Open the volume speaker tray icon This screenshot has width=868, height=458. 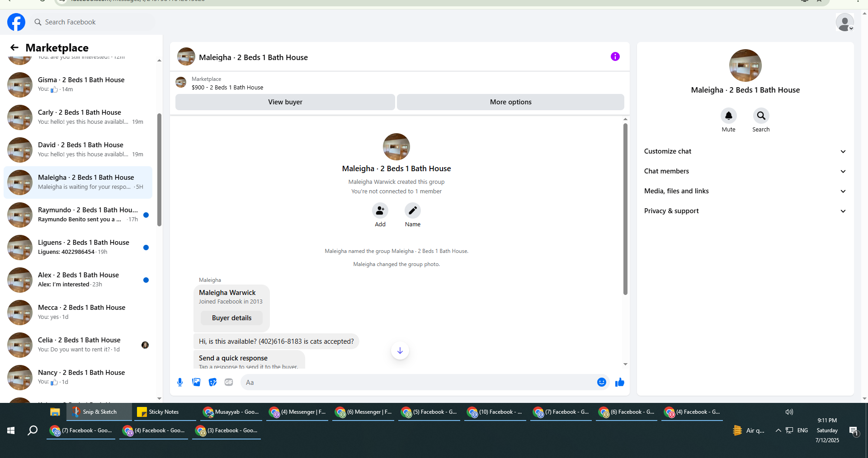point(789,412)
